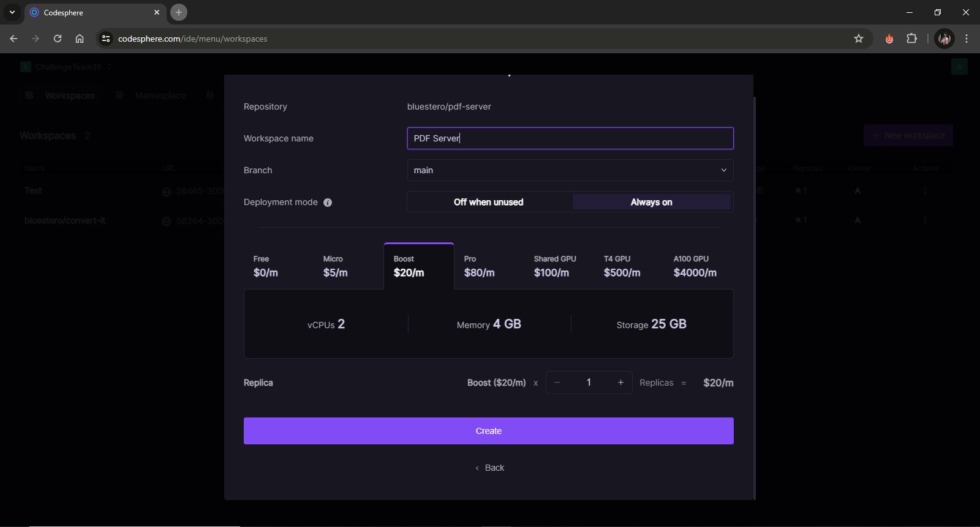Go Back from workspace form

[x=489, y=468]
